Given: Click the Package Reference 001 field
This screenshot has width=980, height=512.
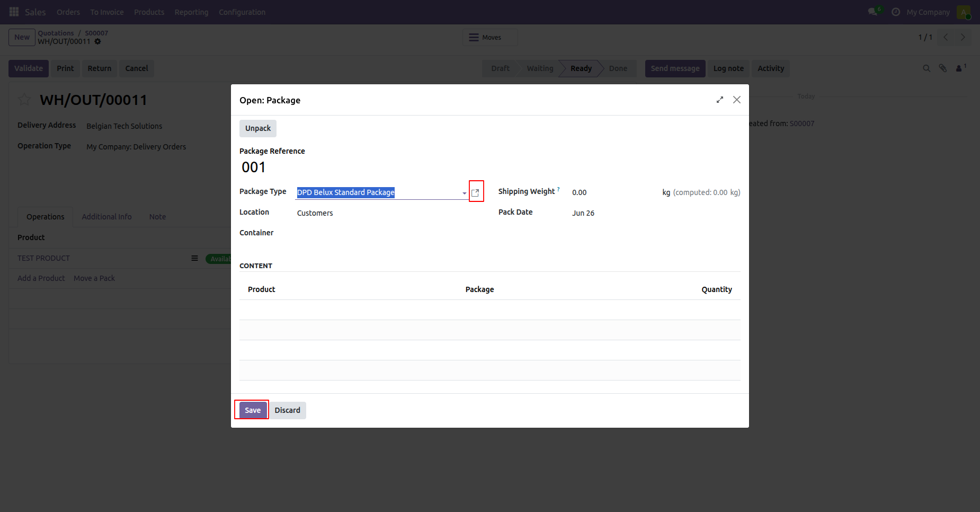Looking at the screenshot, I should tap(253, 167).
